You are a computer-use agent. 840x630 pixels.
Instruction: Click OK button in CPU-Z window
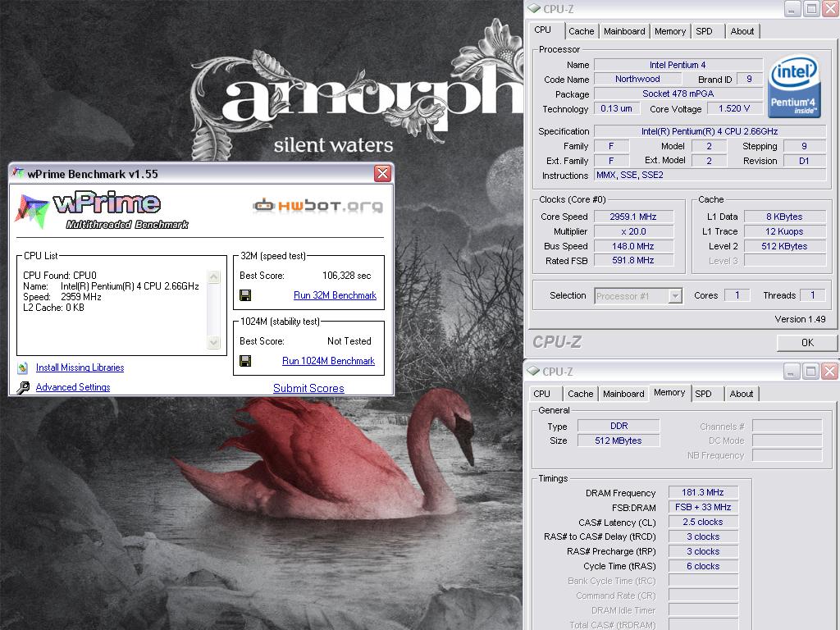807,343
